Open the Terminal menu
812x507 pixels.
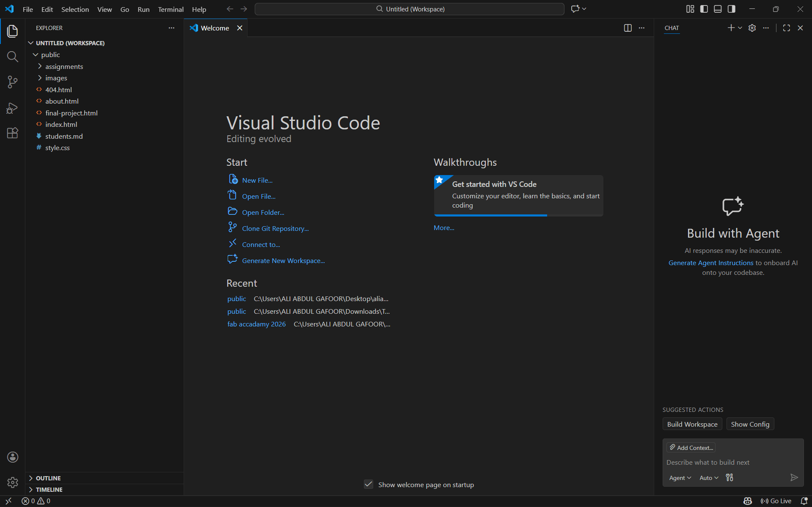[171, 9]
